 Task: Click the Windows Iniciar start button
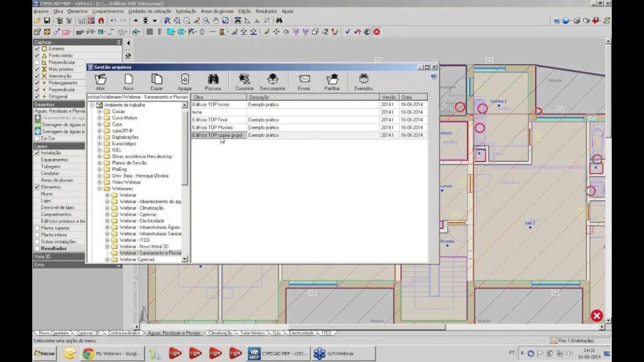pyautogui.click(x=44, y=353)
